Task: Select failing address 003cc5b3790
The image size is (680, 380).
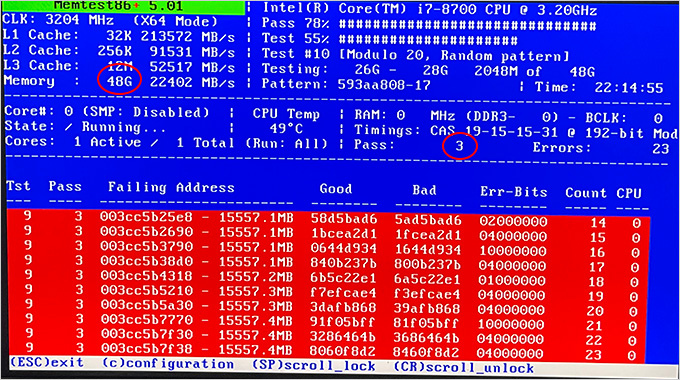Action: click(x=146, y=246)
